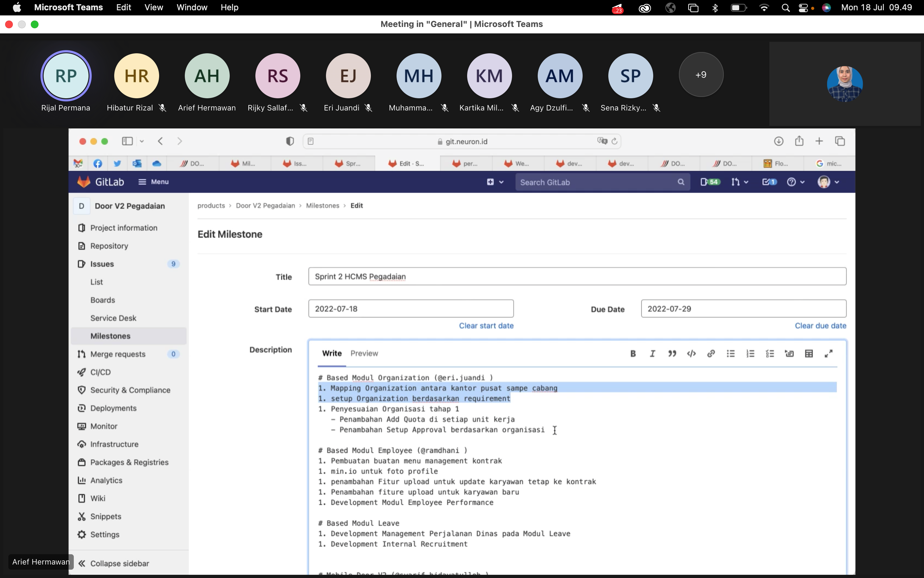924x578 pixels.
Task: Expand Safari sidebar options chevron
Action: pos(142,141)
